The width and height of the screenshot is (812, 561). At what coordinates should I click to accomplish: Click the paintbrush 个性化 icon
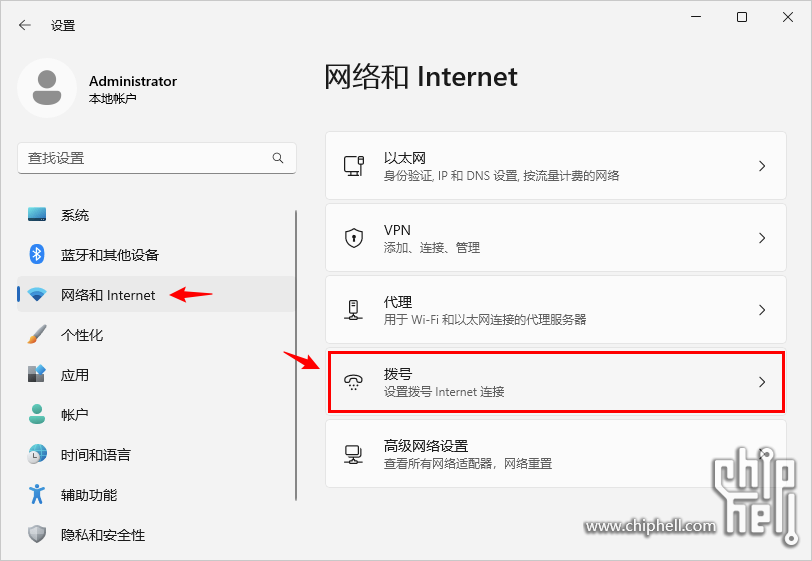point(37,335)
